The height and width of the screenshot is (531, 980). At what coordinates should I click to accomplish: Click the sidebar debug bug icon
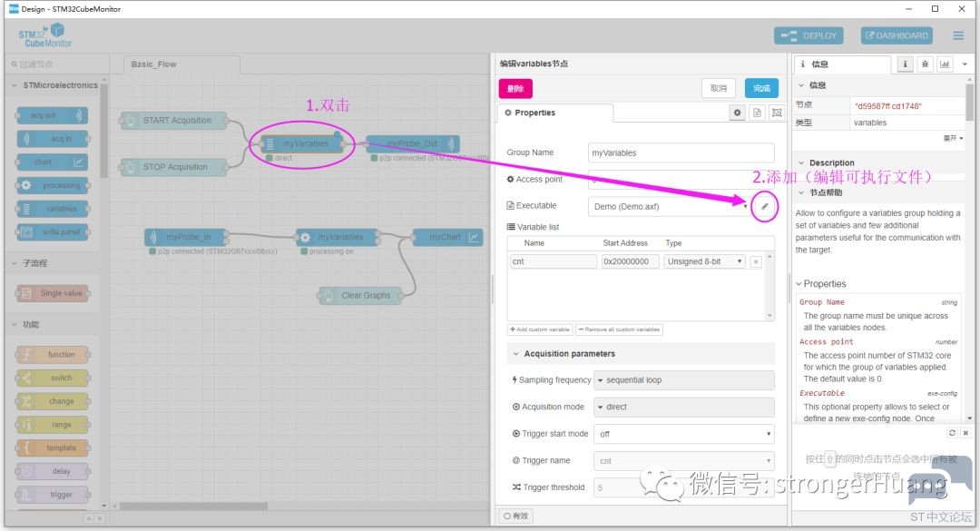coord(925,64)
